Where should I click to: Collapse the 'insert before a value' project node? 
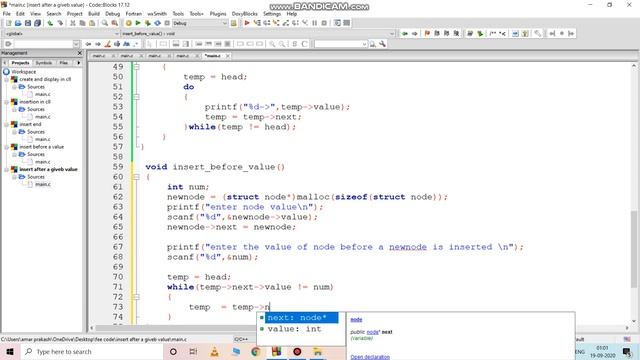[7, 147]
